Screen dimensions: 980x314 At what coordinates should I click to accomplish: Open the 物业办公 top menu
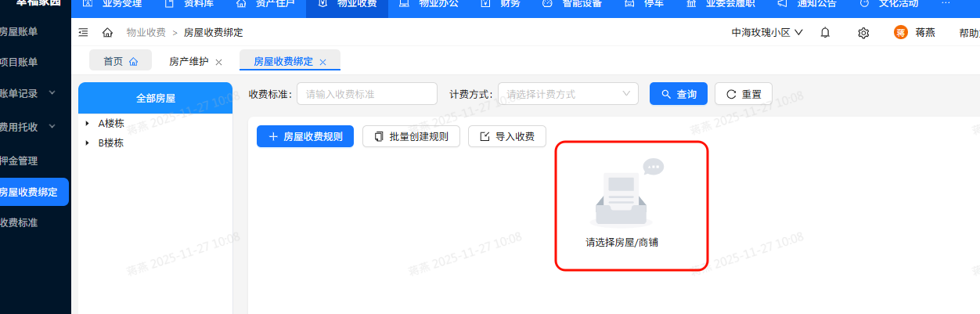point(430,4)
